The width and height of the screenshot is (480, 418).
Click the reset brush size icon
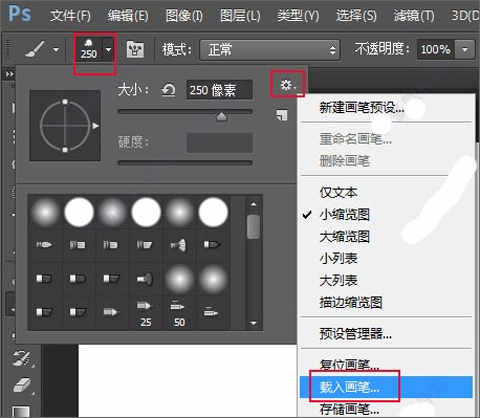pyautogui.click(x=168, y=90)
